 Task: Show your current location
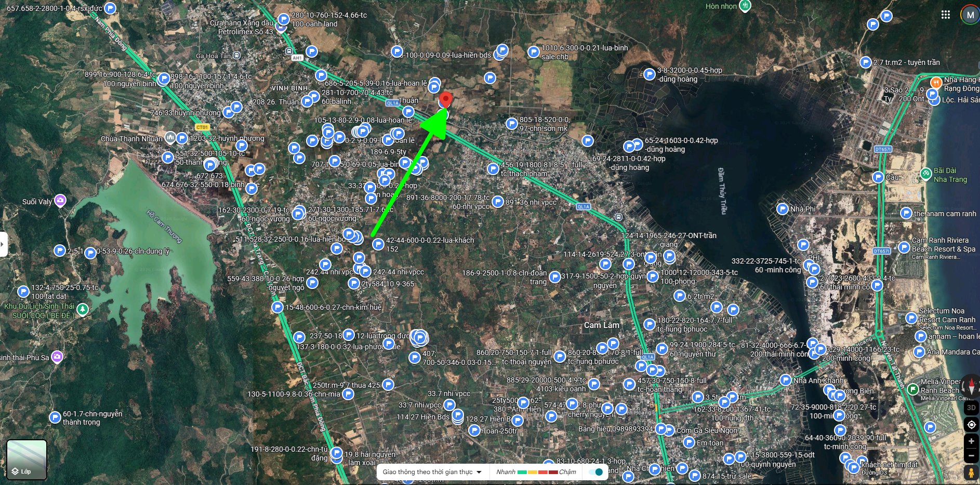971,425
